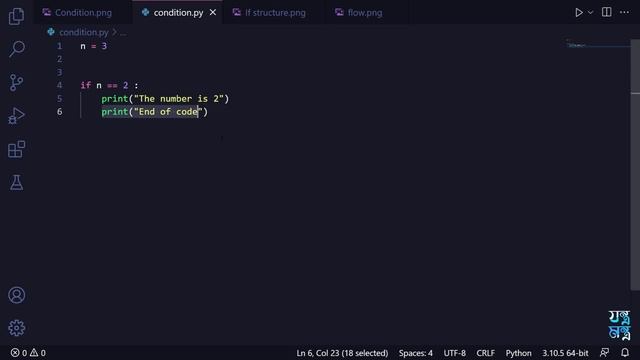Split the editor to the right

[x=607, y=12]
